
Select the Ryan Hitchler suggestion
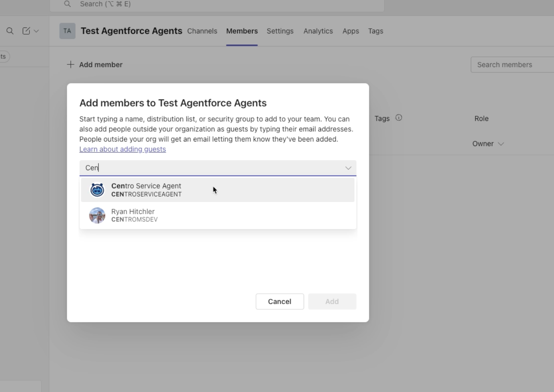(218, 215)
